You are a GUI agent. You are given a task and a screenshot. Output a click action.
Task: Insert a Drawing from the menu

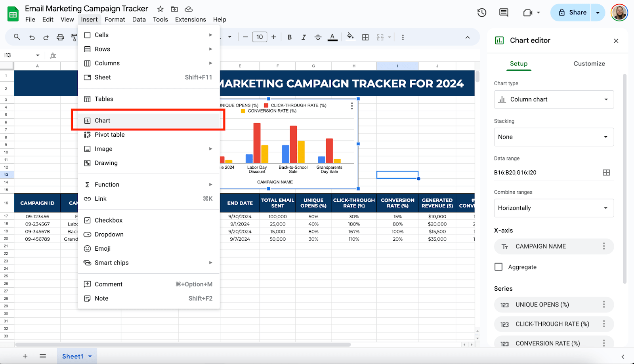click(x=149, y=163)
